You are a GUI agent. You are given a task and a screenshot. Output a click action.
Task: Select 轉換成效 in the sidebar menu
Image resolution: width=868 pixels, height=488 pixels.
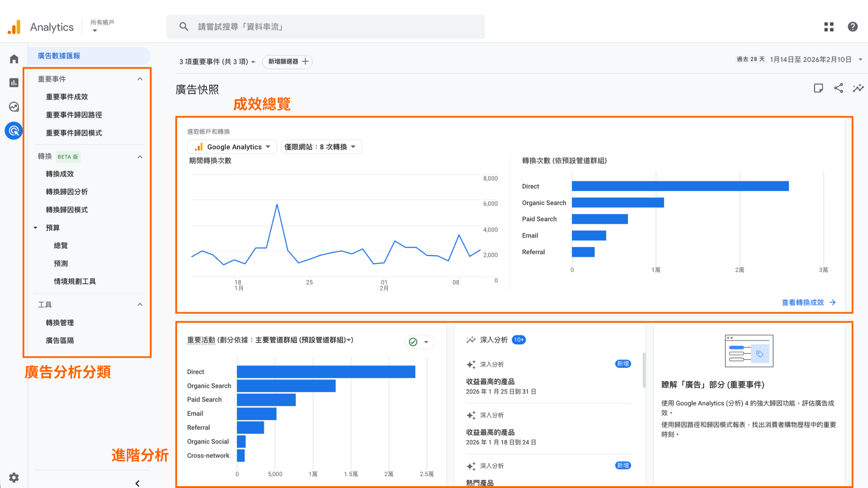click(60, 174)
